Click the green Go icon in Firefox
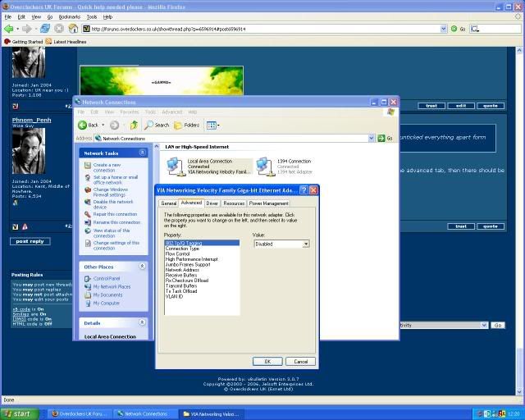 (x=454, y=29)
